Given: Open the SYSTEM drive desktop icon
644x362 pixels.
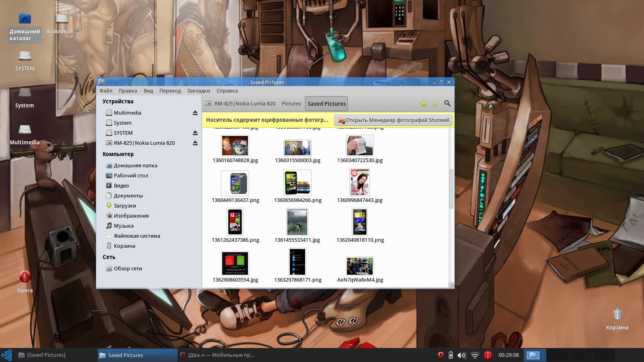Looking at the screenshot, I should 25,61.
